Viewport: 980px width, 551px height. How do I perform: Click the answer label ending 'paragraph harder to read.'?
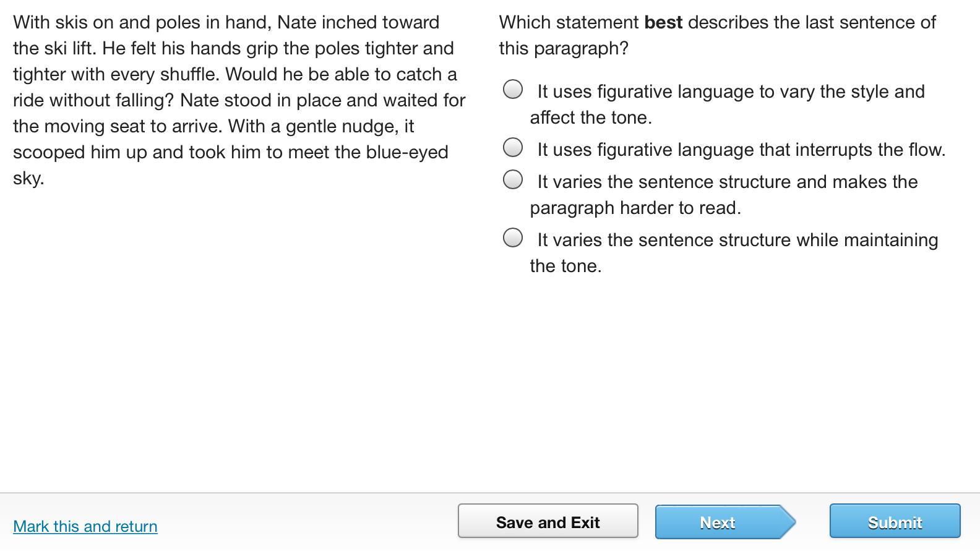point(635,208)
